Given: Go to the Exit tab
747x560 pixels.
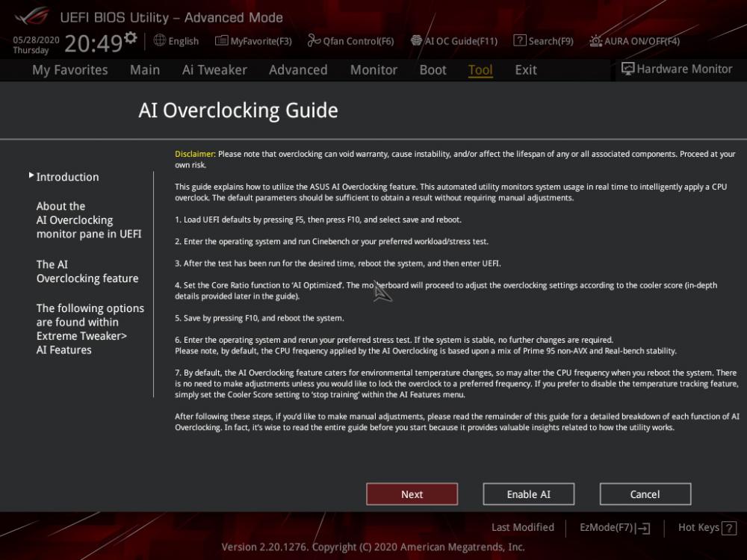Looking at the screenshot, I should click(x=526, y=70).
